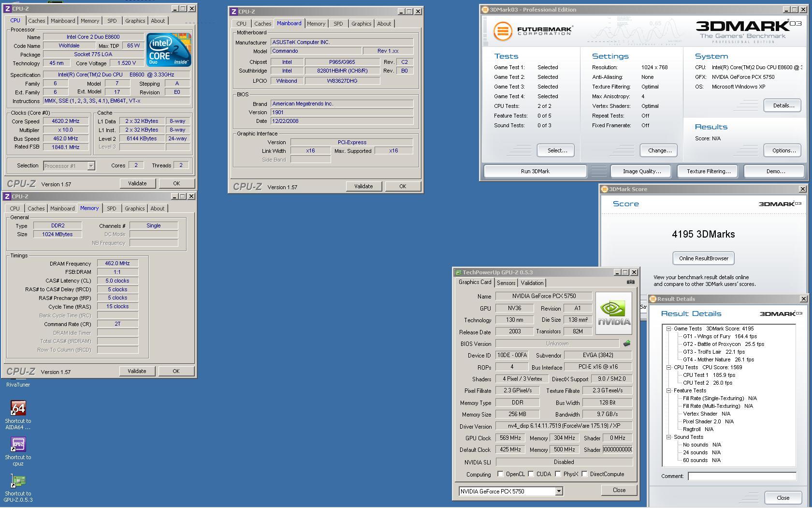Click the Intel Core 2 Duo logo
The image size is (812, 508).
pyautogui.click(x=169, y=50)
